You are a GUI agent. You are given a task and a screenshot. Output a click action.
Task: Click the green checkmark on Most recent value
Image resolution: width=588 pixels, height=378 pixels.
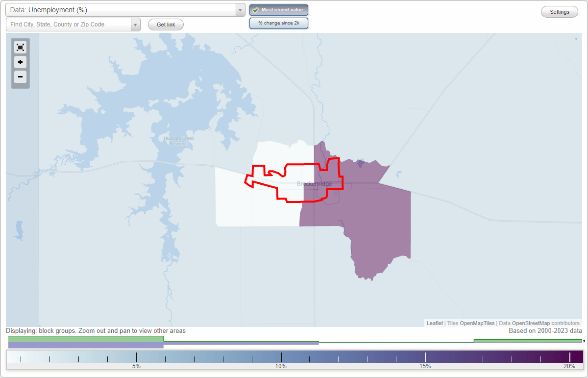pyautogui.click(x=255, y=10)
